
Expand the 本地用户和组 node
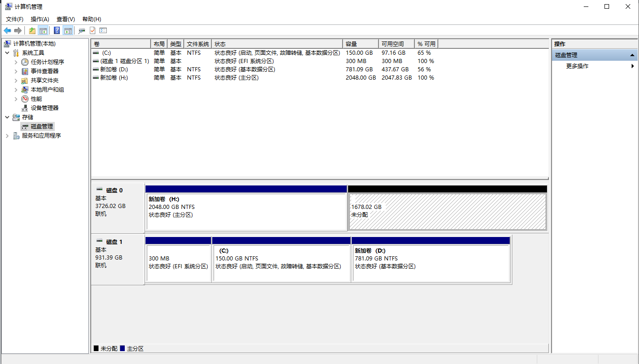(16, 90)
